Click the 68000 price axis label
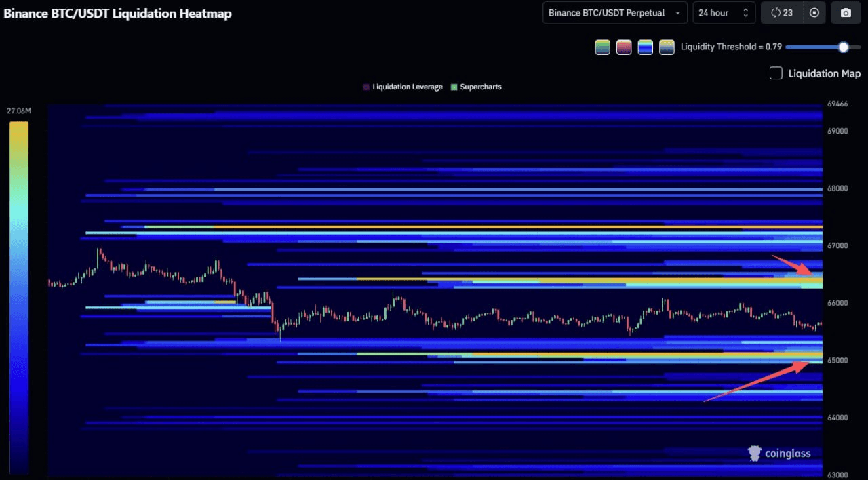 coord(837,188)
